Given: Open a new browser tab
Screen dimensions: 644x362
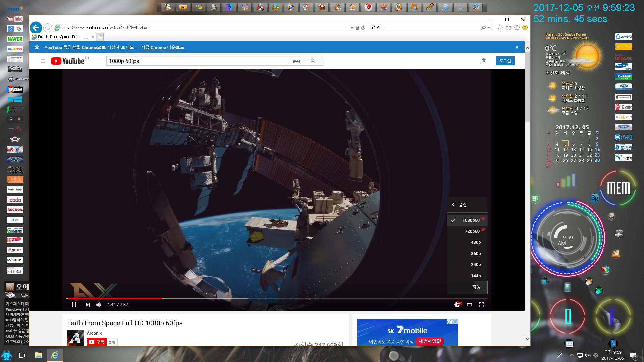Looking at the screenshot, I should (x=100, y=37).
